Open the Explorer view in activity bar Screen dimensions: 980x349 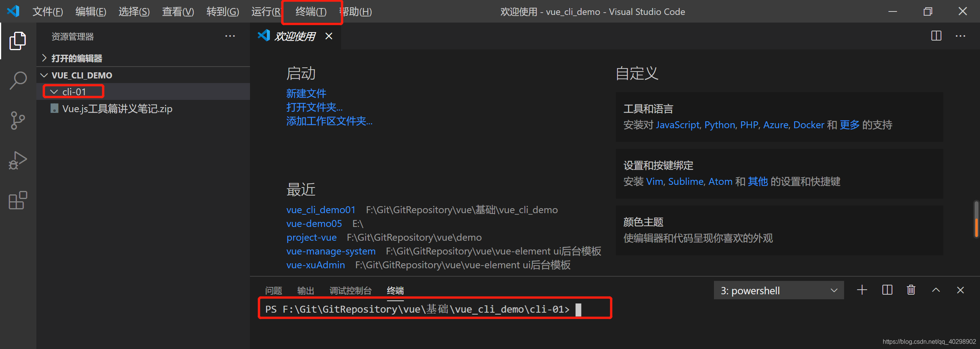18,41
